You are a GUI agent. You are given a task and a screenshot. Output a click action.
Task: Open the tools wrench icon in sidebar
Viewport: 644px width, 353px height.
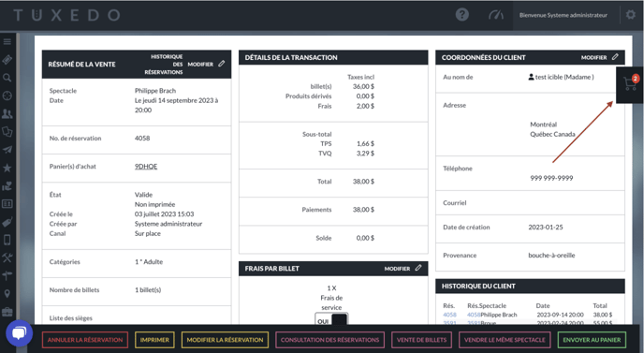pos(7,257)
